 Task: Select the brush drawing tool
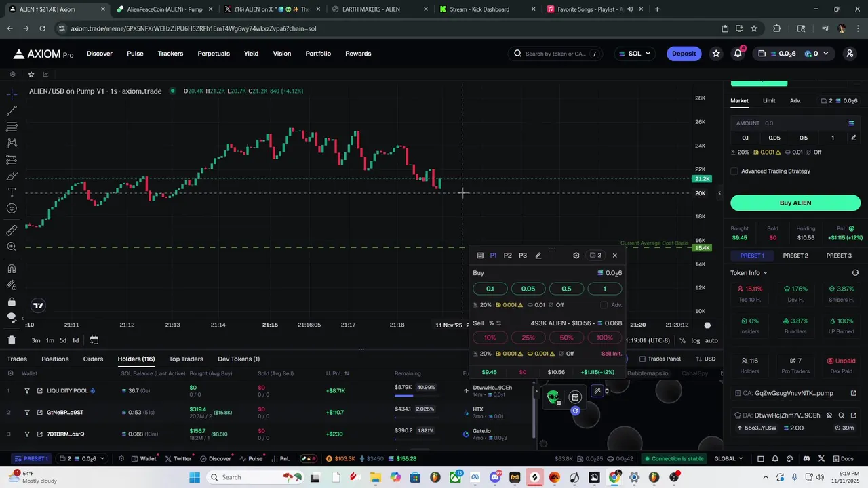click(x=12, y=176)
